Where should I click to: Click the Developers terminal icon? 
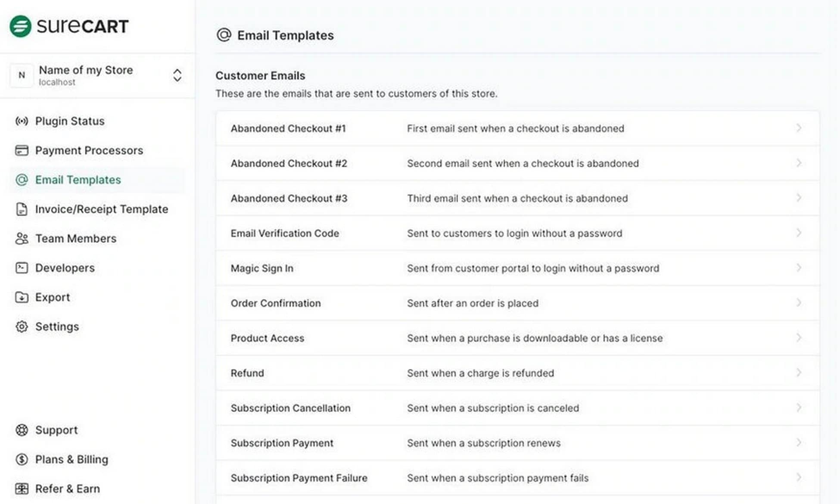[x=22, y=268]
